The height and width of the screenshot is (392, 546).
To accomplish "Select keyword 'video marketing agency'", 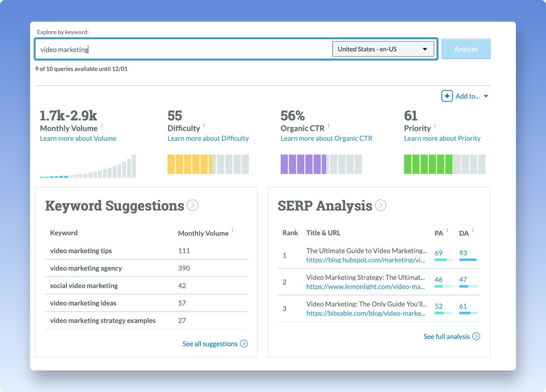I will pyautogui.click(x=86, y=268).
